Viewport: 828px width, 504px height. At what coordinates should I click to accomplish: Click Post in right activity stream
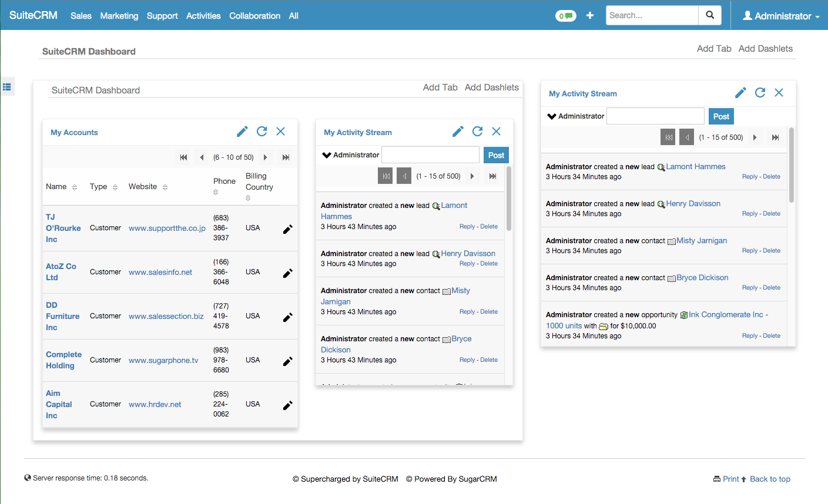click(x=721, y=116)
